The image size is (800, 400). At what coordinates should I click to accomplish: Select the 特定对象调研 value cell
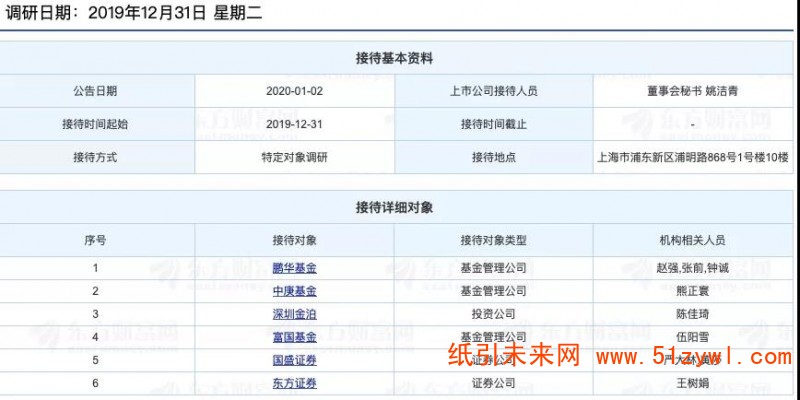(294, 158)
